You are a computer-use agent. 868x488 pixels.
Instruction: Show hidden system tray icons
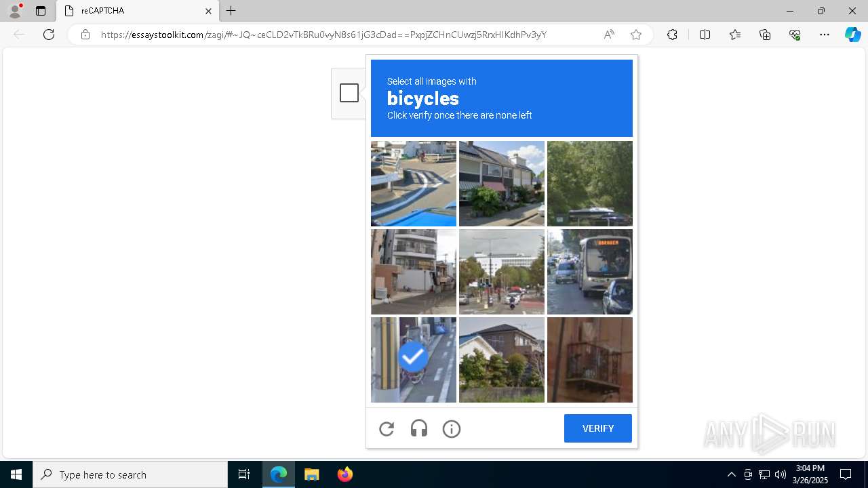tap(731, 474)
